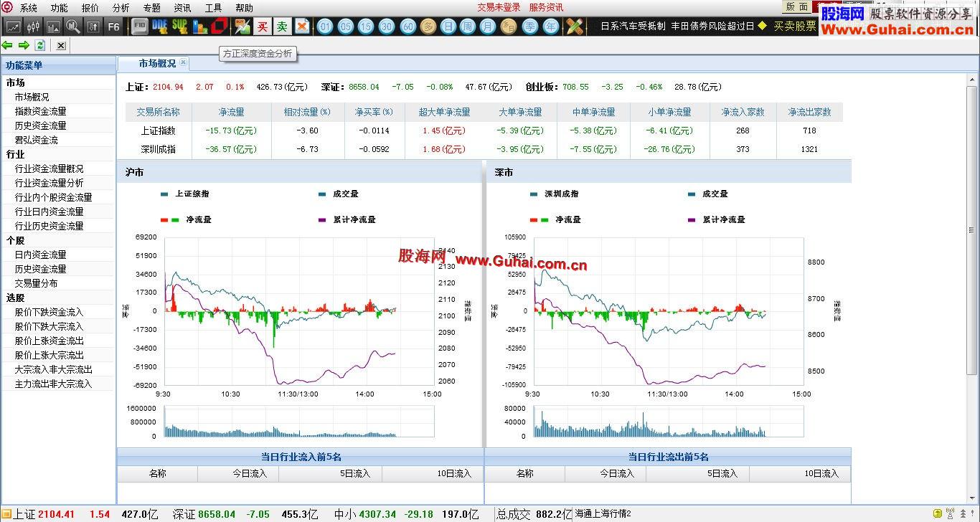Select 君弘资金流 in the function menu

tap(37, 140)
